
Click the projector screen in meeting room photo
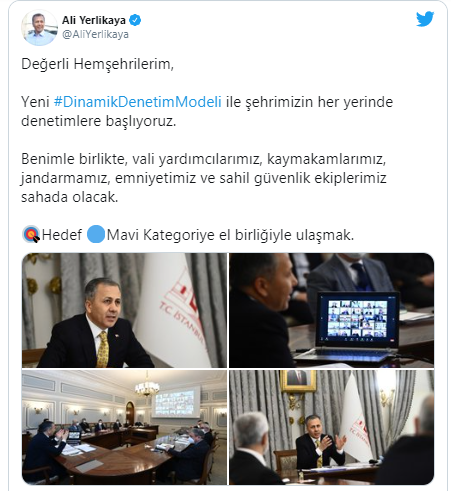175,402
